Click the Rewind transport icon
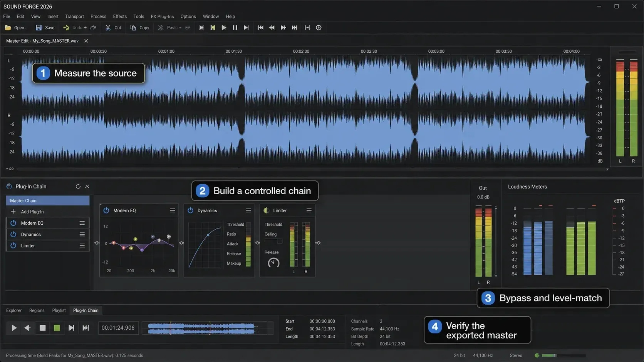The width and height of the screenshot is (644, 362). (x=272, y=28)
